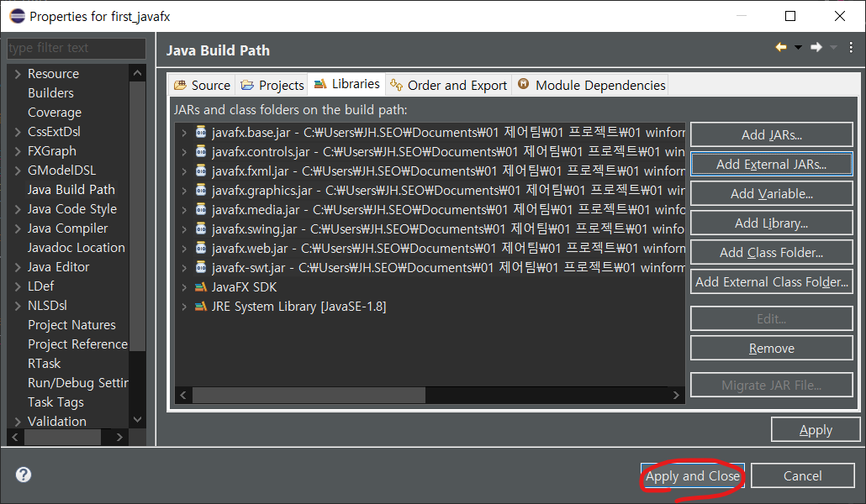Expand the javafx.controls.jar entry
Image resolution: width=866 pixels, height=504 pixels.
[184, 152]
